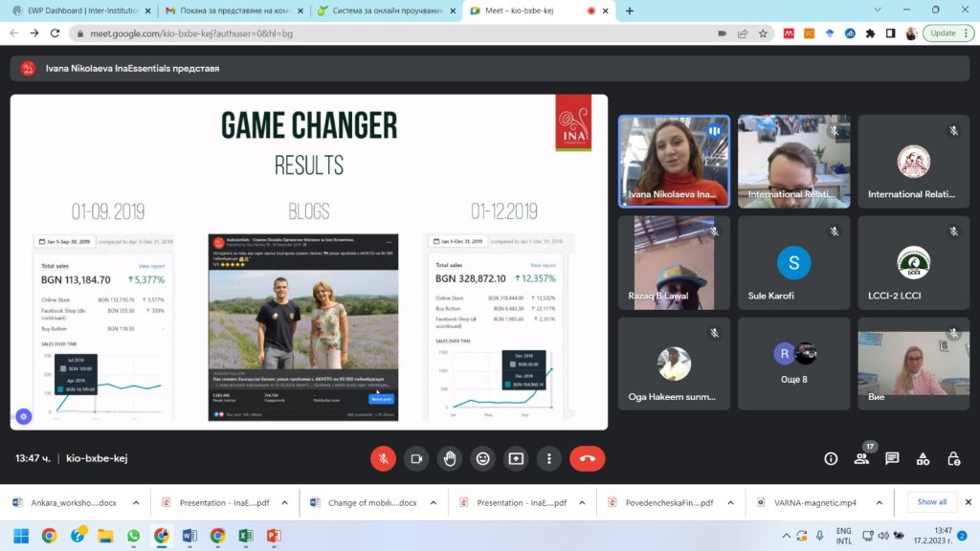Open the in-call chat panel
This screenshot has height=551, width=980.
(892, 458)
